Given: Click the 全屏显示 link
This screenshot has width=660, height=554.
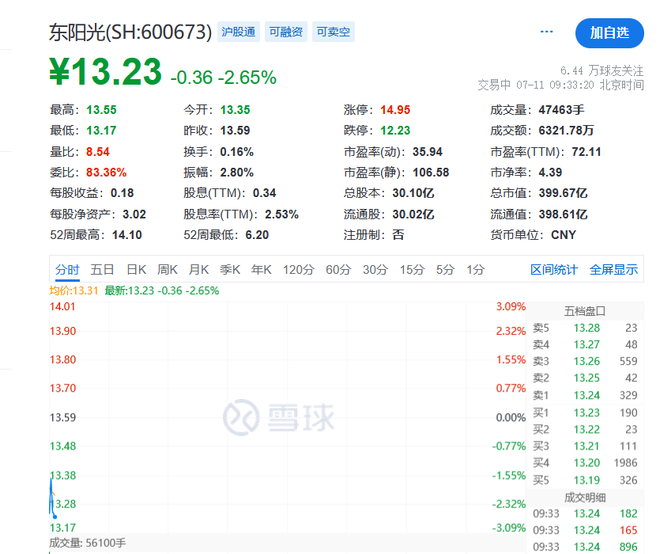Looking at the screenshot, I should click(614, 269).
